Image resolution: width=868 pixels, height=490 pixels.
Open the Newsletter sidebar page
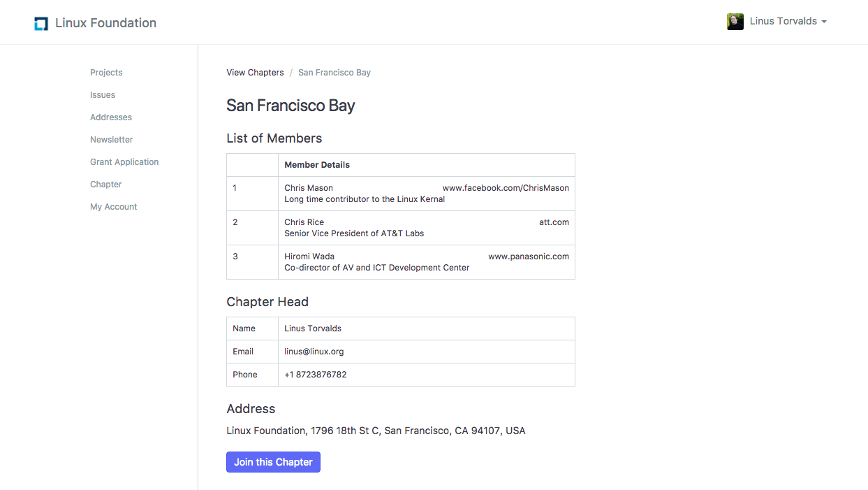[111, 140]
